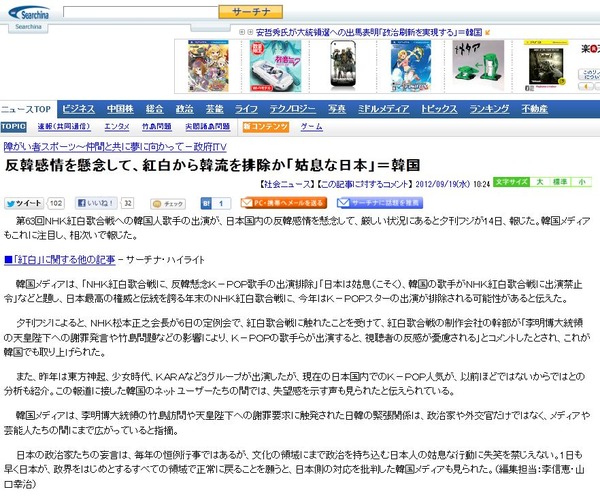Click the Facebook いいね! button

pos(96,203)
